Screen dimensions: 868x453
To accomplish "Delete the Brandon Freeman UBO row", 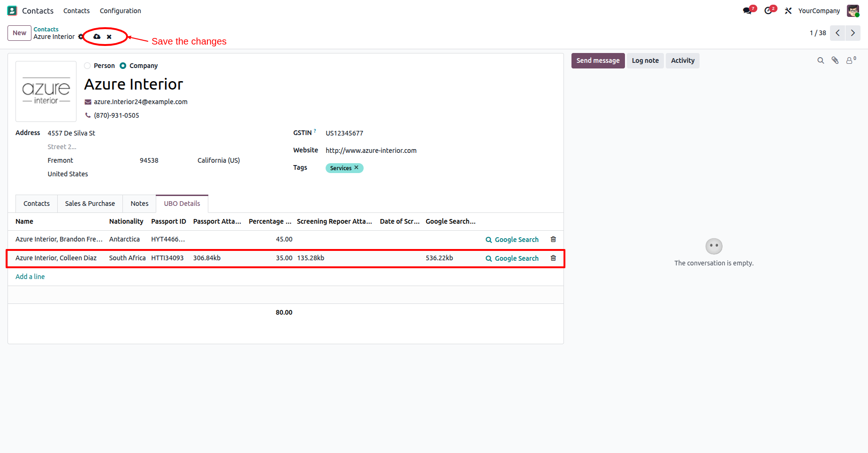I will tap(553, 239).
